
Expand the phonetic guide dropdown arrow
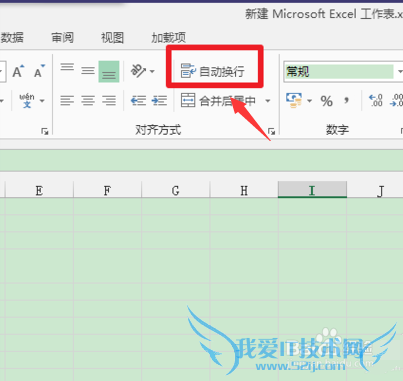[x=42, y=101]
